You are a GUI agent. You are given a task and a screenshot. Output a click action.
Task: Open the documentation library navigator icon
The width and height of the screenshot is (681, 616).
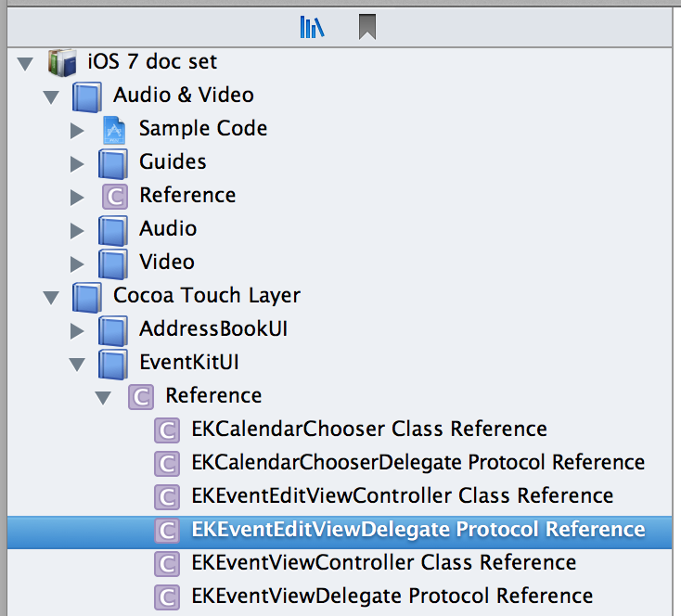pos(312,27)
